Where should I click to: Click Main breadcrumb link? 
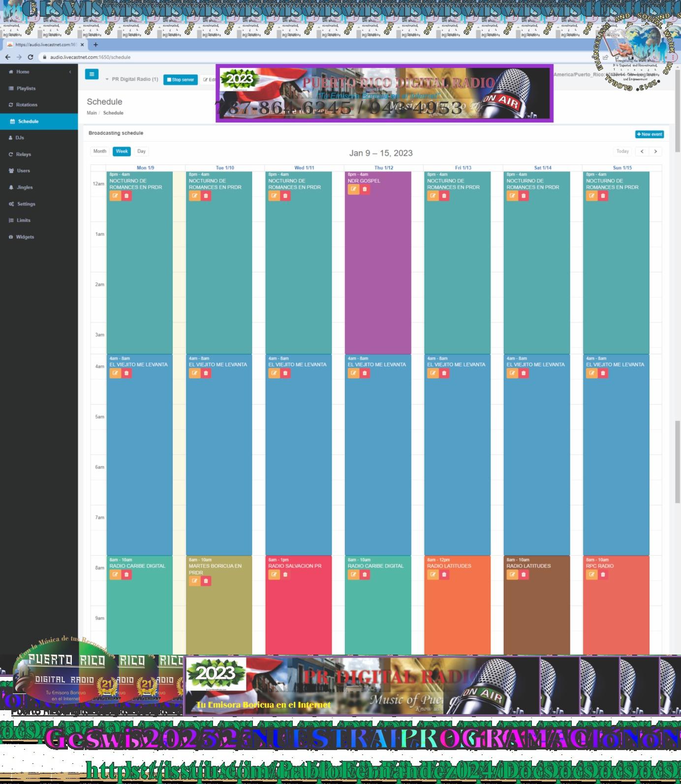(92, 113)
